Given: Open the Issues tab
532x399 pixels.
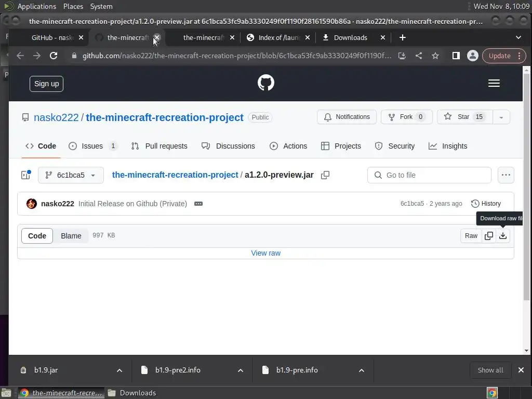Looking at the screenshot, I should [x=92, y=146].
